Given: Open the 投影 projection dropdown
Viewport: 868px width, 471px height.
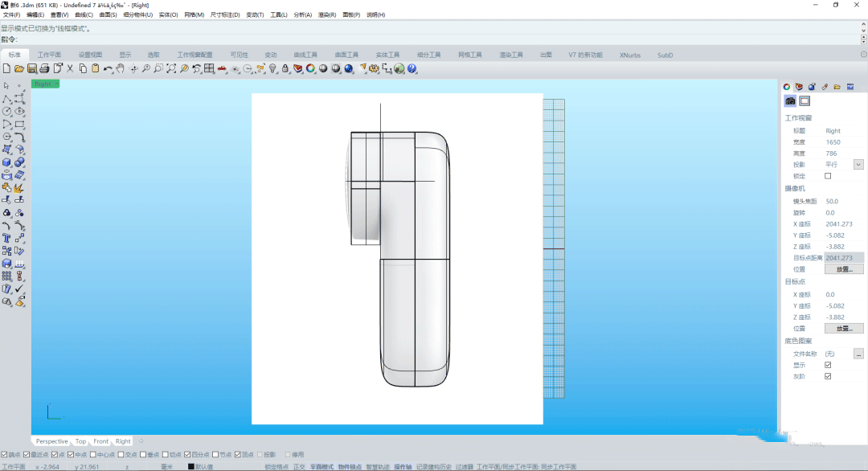Looking at the screenshot, I should click(858, 165).
